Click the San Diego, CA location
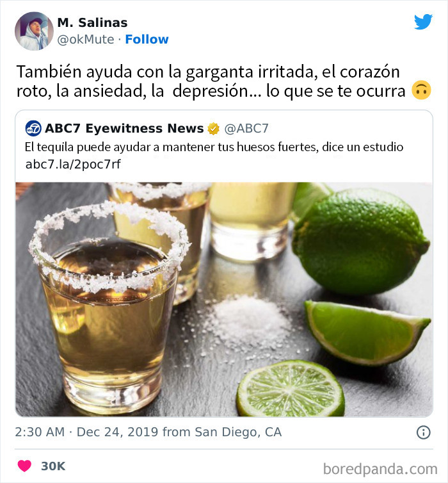 (x=238, y=432)
